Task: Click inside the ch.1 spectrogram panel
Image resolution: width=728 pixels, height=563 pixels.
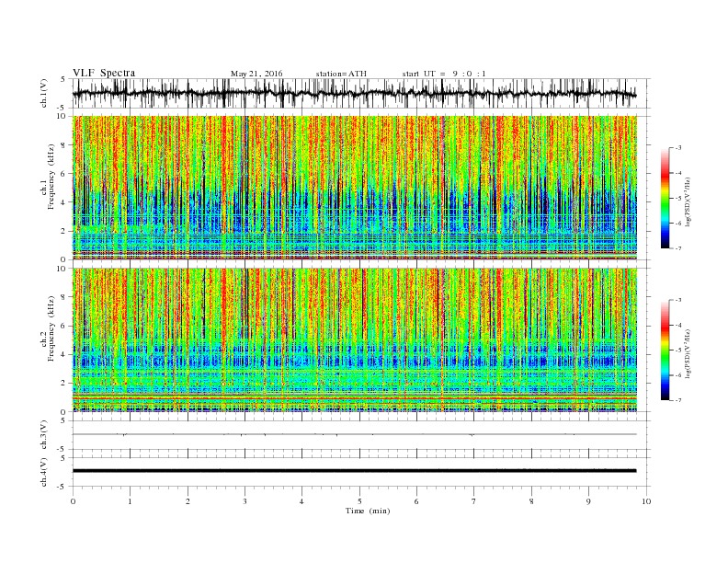Action: coord(355,188)
